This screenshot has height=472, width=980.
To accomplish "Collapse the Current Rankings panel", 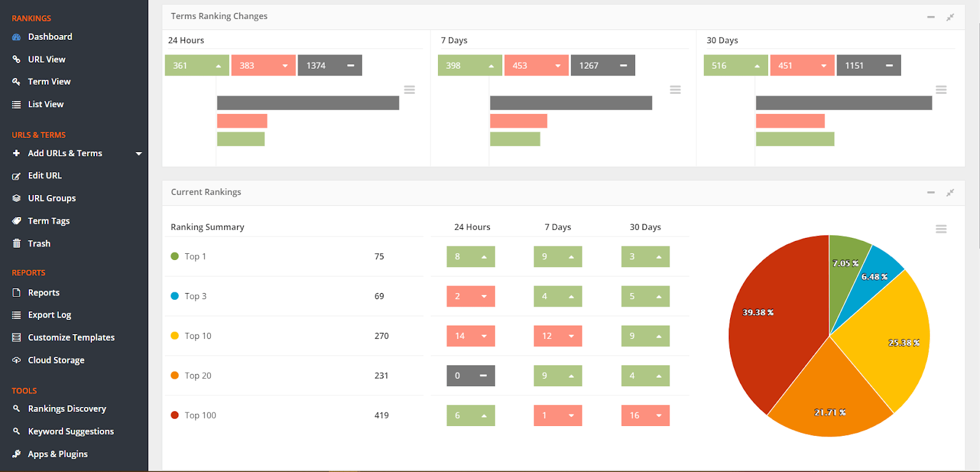I will 930,193.
